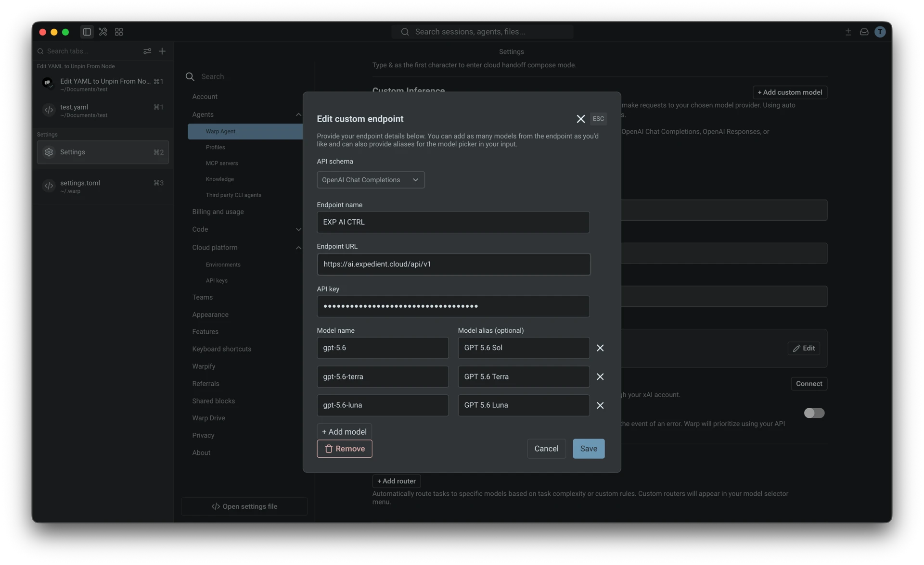Click the user avatar T icon
This screenshot has height=565, width=924.
tap(880, 32)
